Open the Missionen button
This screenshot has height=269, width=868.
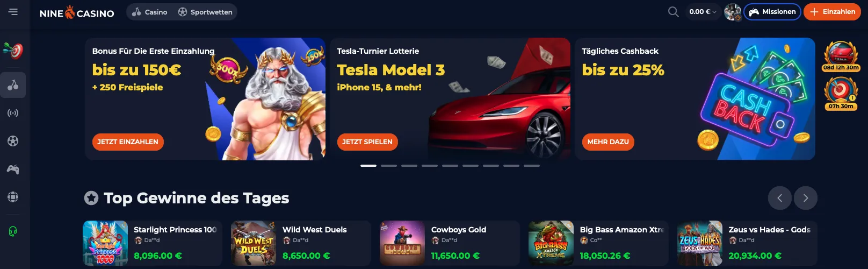[x=772, y=12]
